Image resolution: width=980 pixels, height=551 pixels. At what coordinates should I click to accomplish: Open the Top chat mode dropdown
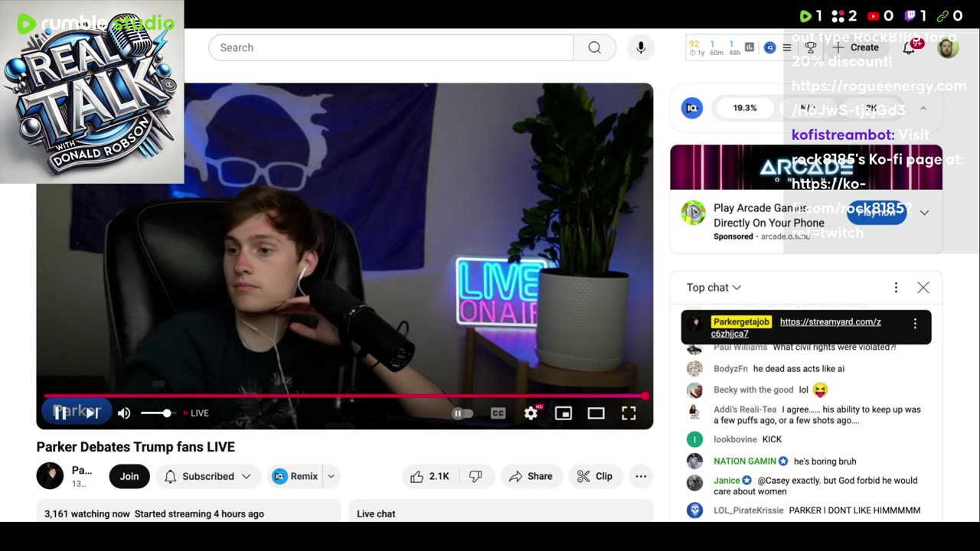pyautogui.click(x=714, y=288)
